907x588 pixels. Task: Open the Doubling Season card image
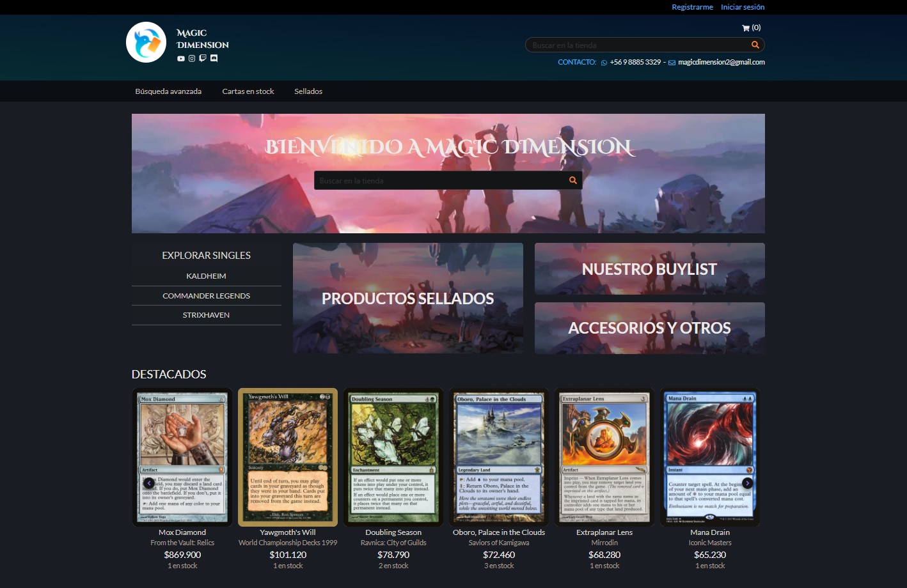point(393,457)
